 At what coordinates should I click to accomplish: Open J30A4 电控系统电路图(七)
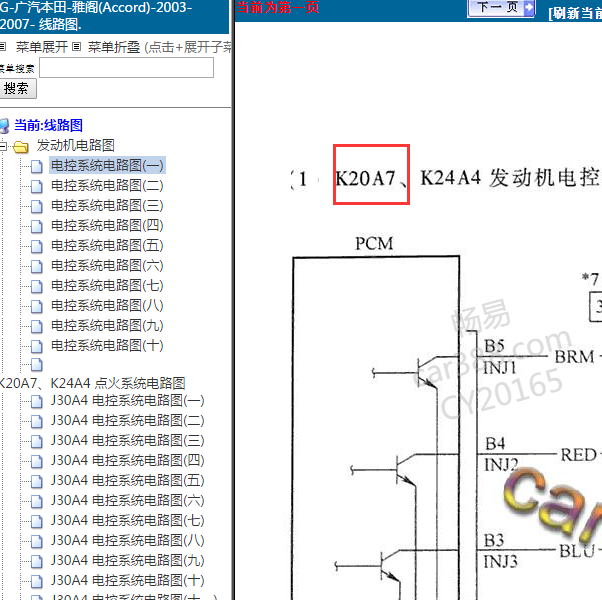[x=127, y=520]
